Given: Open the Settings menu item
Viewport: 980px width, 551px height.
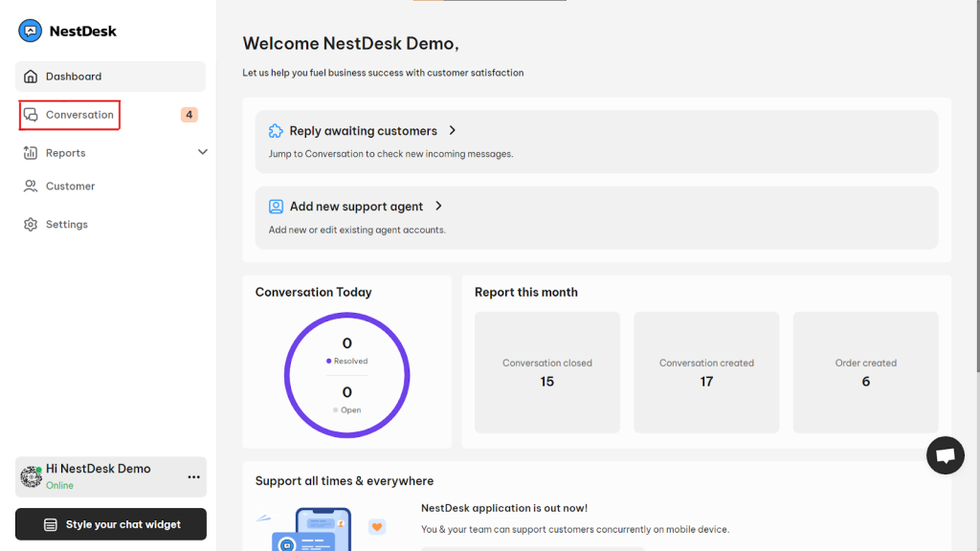Looking at the screenshot, I should 66,224.
